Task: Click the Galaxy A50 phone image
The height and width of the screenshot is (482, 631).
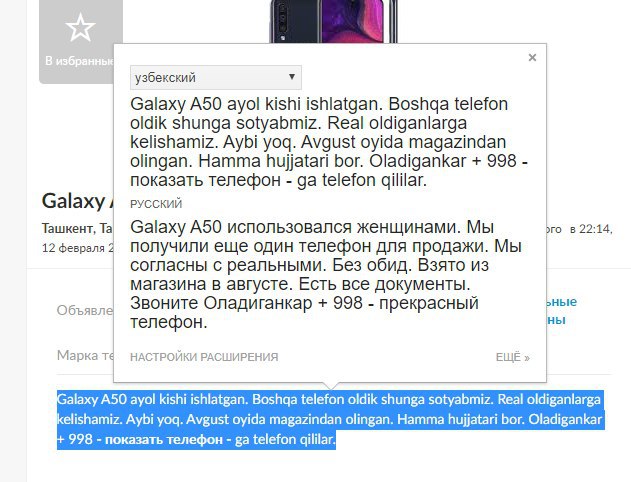Action: [x=333, y=21]
